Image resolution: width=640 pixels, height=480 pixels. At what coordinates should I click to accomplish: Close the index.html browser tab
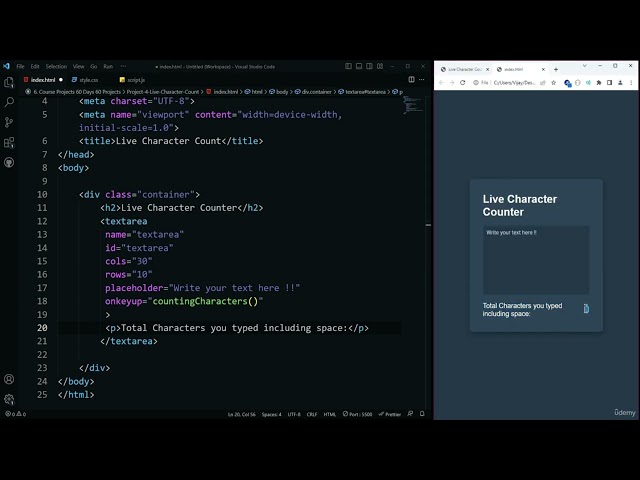click(543, 69)
